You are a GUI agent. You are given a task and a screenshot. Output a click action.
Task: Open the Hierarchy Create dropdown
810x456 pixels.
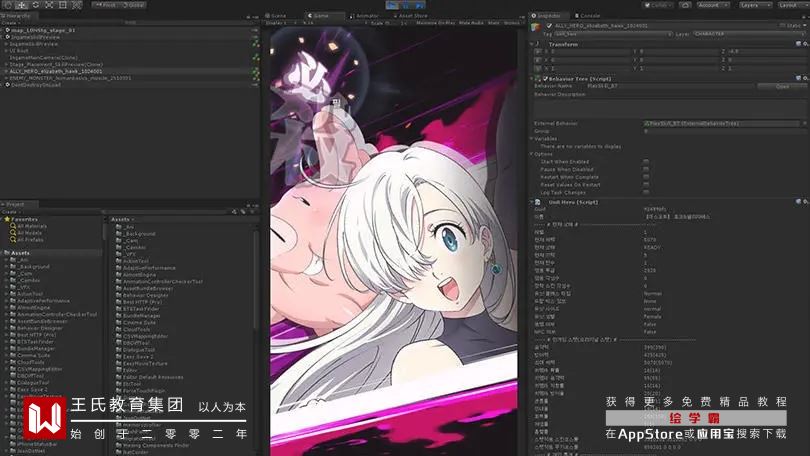[x=10, y=23]
